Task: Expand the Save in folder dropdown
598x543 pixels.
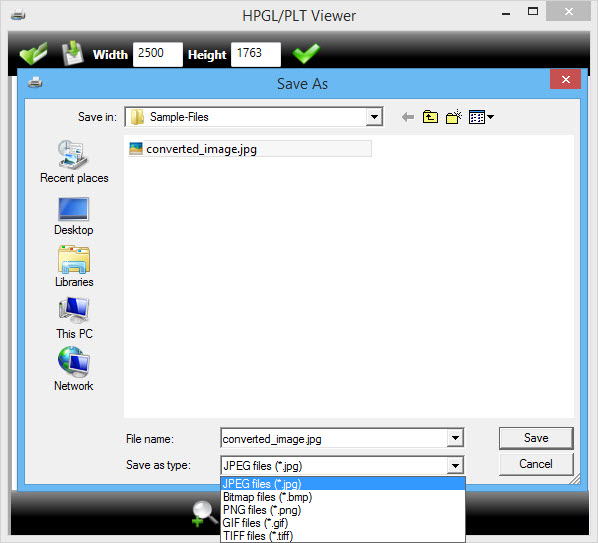Action: (374, 117)
